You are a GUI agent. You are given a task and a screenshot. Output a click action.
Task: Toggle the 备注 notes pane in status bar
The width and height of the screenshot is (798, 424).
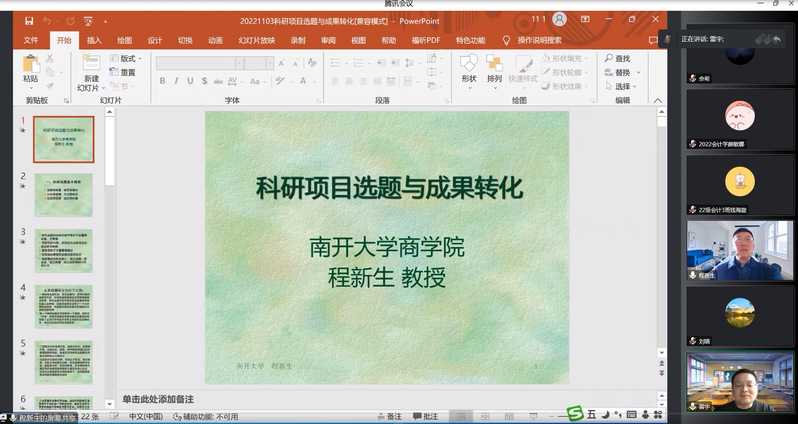click(388, 416)
